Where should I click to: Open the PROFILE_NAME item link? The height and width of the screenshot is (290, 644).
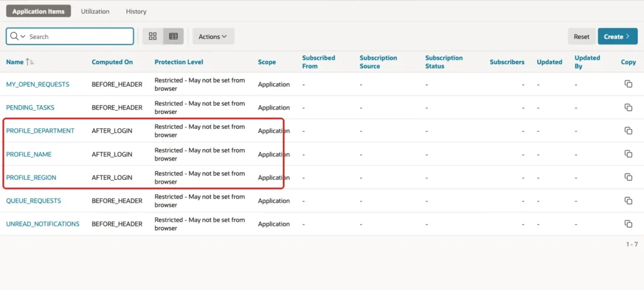pos(29,155)
